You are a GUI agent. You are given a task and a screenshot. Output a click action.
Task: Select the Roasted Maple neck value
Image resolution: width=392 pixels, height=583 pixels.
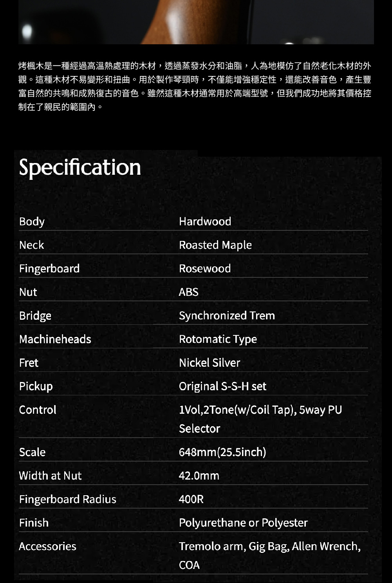click(215, 245)
